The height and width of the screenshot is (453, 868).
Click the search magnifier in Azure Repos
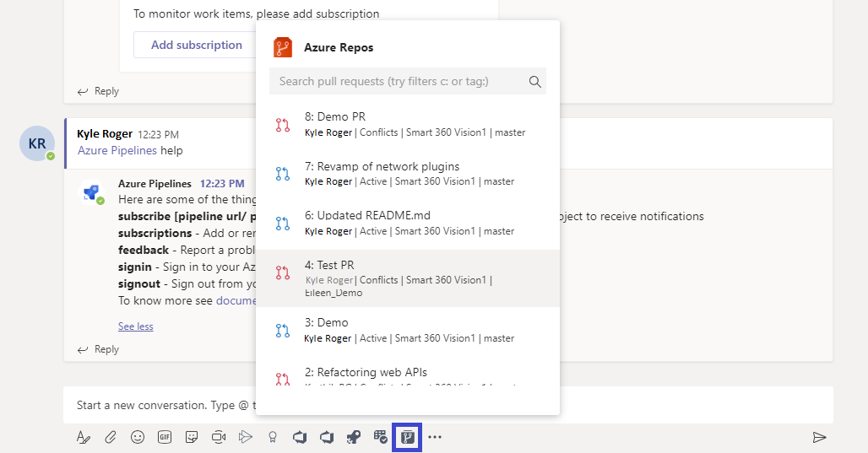tap(534, 82)
